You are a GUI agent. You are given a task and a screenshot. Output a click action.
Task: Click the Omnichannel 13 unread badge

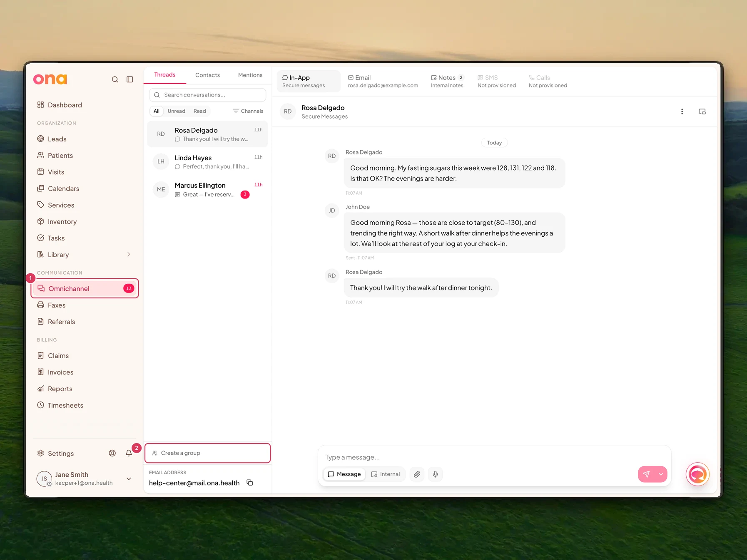129,288
